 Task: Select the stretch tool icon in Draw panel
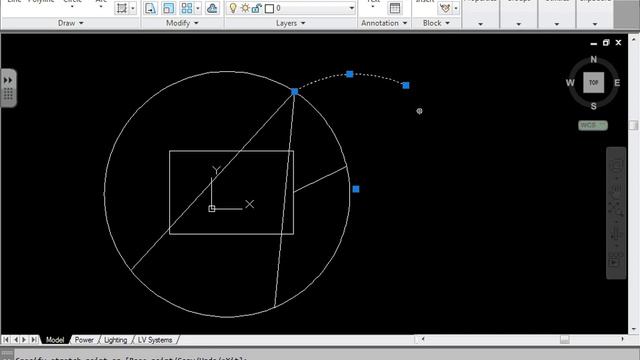point(122,8)
